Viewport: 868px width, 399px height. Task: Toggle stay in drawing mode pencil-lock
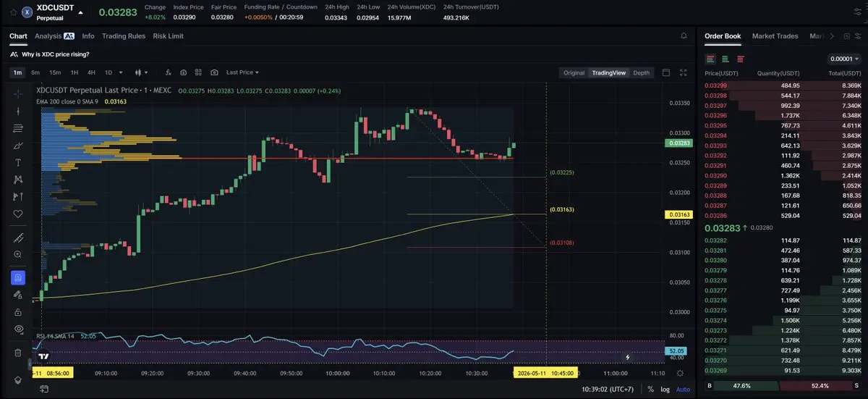(18, 295)
